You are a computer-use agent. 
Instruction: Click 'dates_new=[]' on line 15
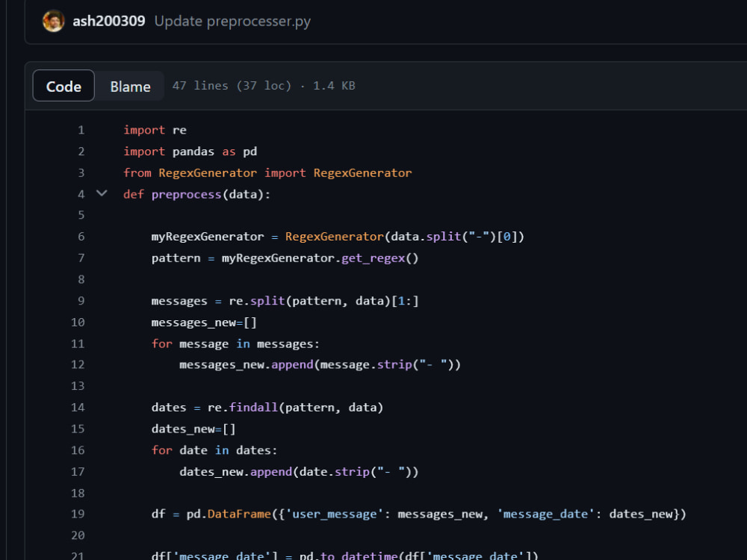point(193,429)
